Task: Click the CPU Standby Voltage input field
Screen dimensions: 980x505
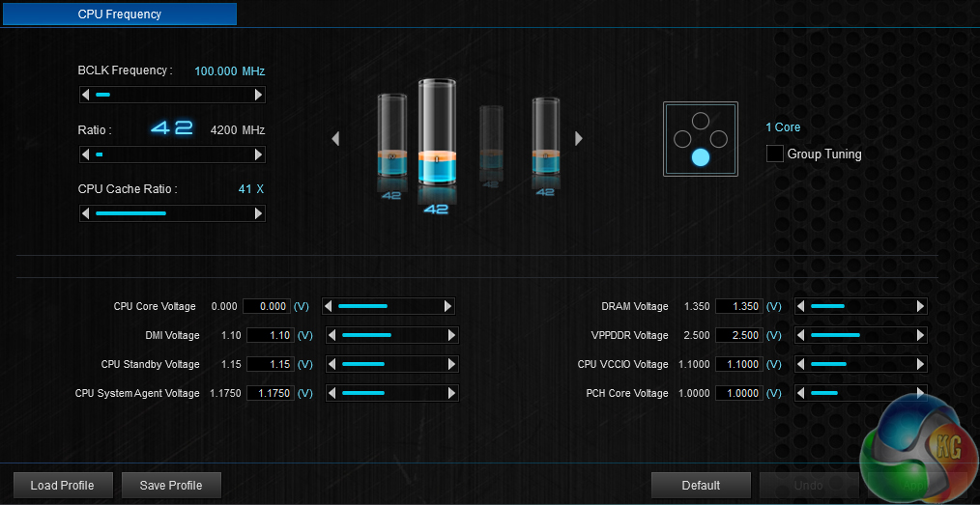Action: click(x=271, y=364)
